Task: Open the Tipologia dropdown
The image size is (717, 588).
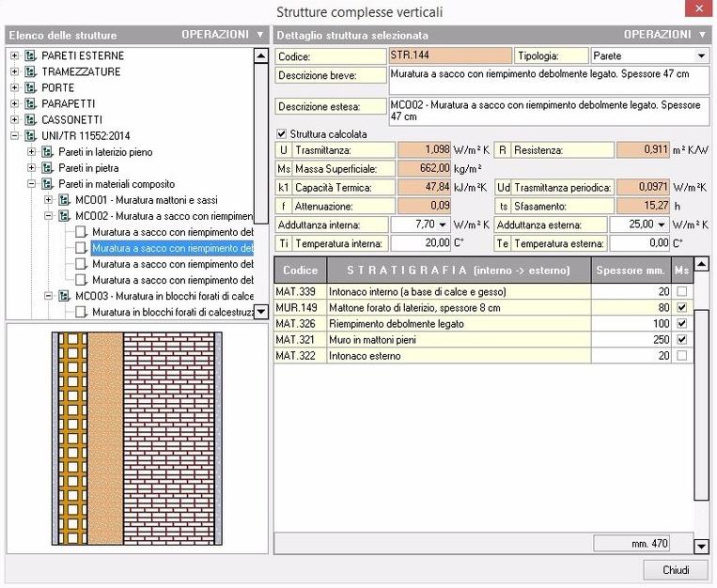Action: 701,56
